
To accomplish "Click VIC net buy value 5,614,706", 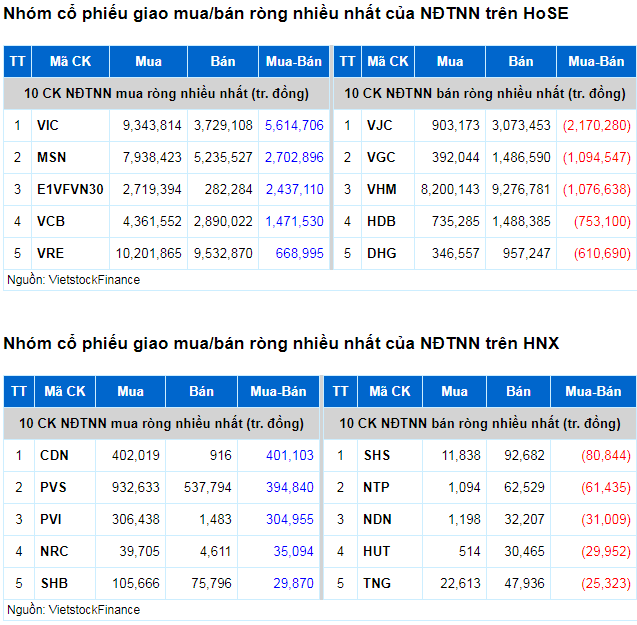I will pos(294,125).
